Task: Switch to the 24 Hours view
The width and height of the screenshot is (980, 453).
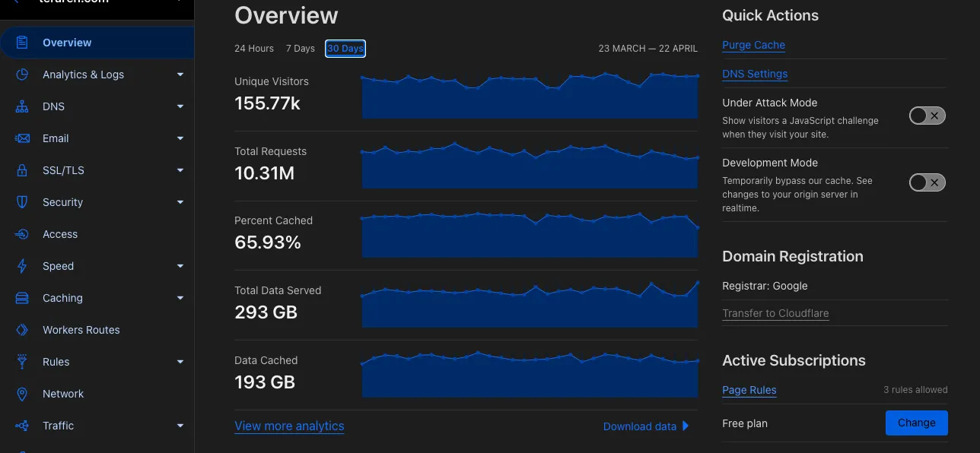Action: [254, 49]
